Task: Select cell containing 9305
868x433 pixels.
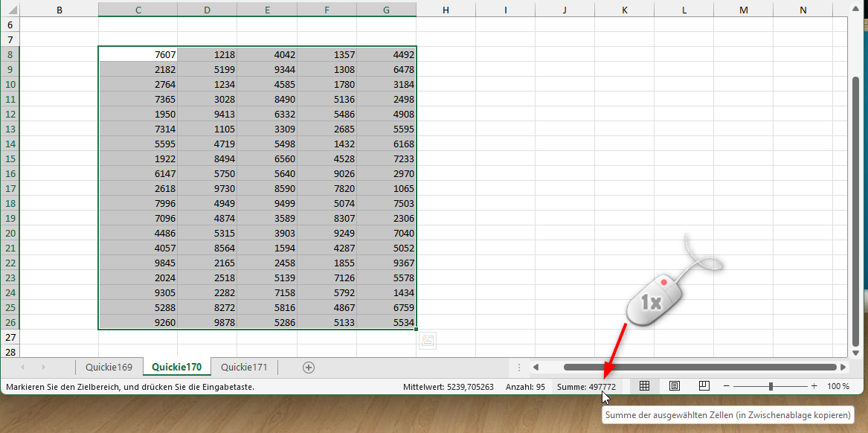Action: coord(138,292)
